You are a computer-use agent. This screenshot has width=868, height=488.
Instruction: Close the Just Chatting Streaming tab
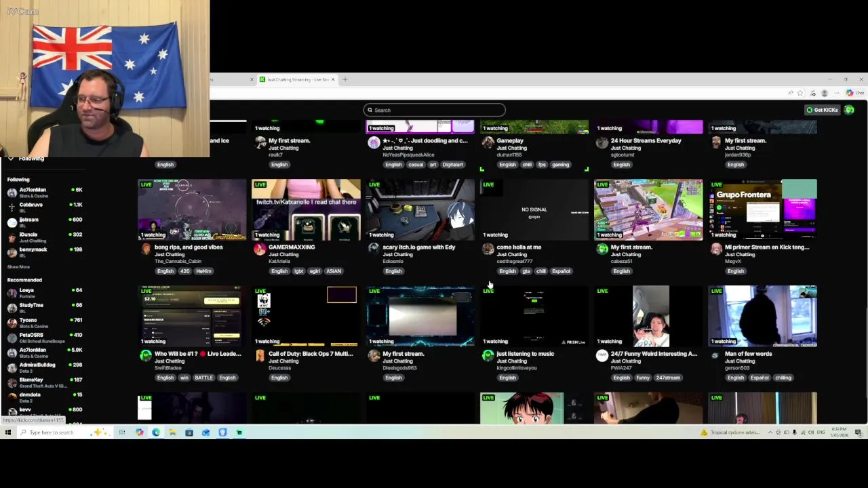(x=332, y=79)
